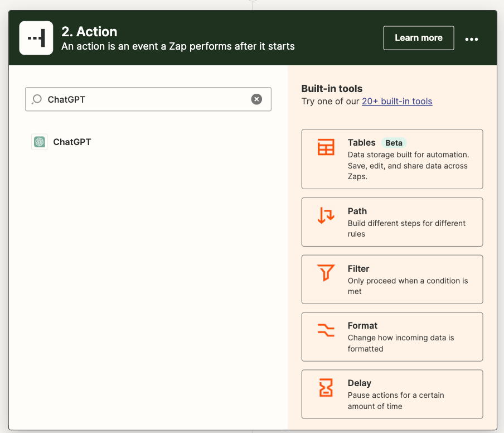Click the Format wavy lines icon
This screenshot has width=504, height=433.
(326, 330)
